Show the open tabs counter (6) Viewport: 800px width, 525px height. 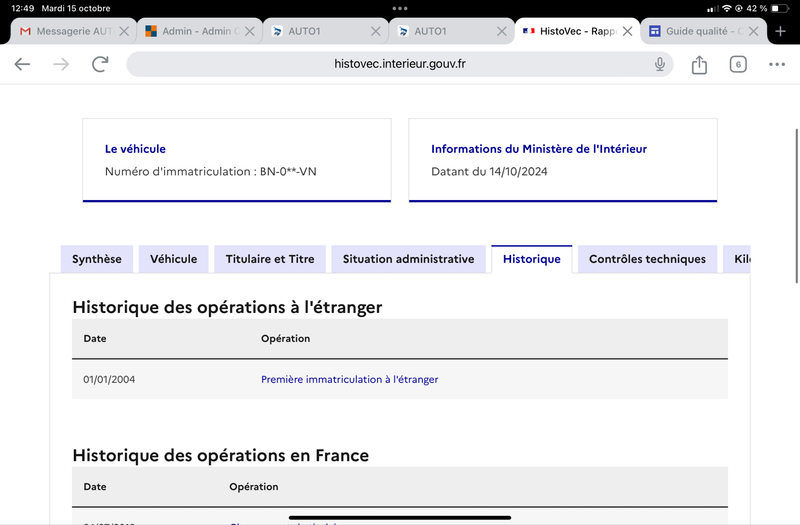[738, 64]
